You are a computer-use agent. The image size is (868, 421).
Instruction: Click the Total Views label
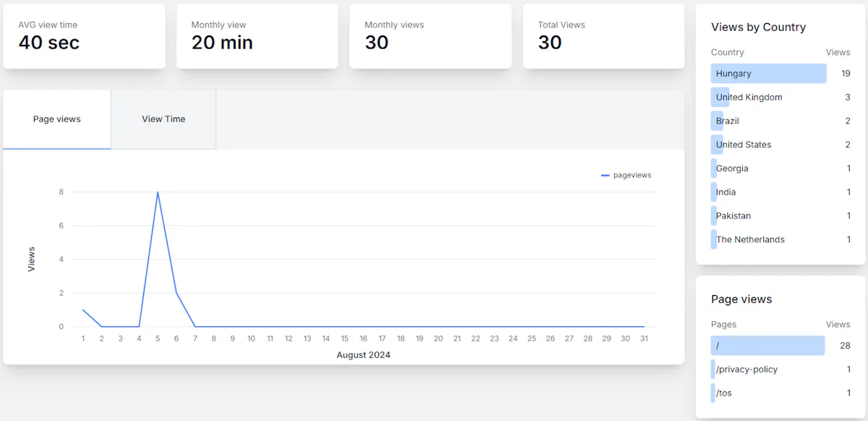(x=561, y=25)
